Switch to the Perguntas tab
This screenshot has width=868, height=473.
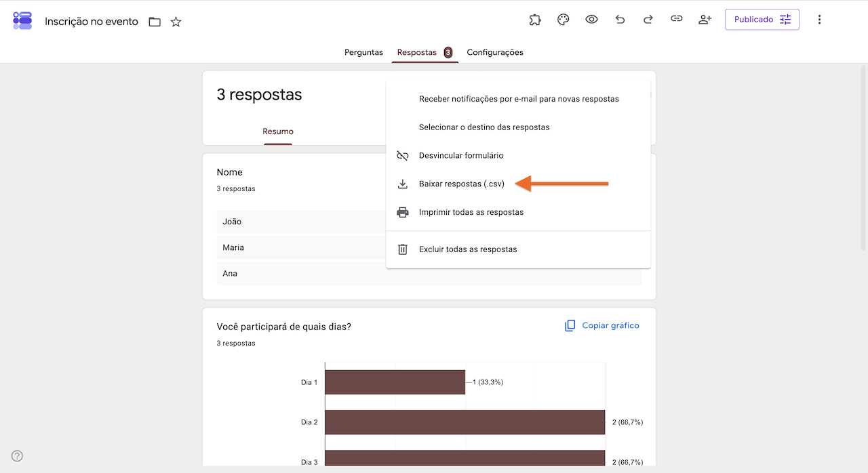(363, 52)
